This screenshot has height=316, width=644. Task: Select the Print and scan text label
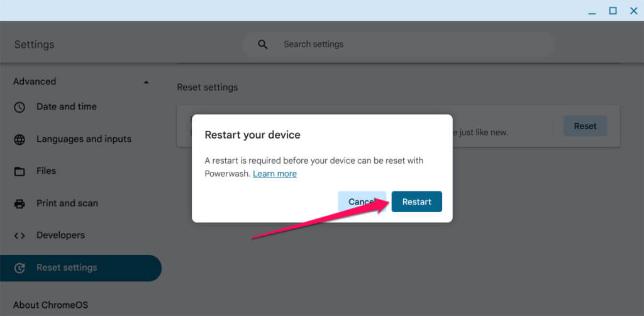tap(67, 203)
